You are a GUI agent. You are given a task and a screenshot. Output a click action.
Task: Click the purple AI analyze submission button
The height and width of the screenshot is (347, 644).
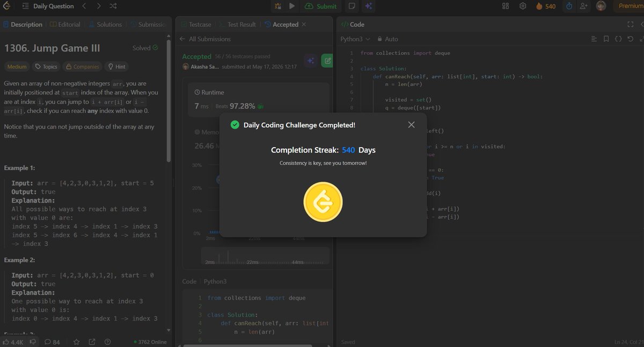pyautogui.click(x=310, y=61)
